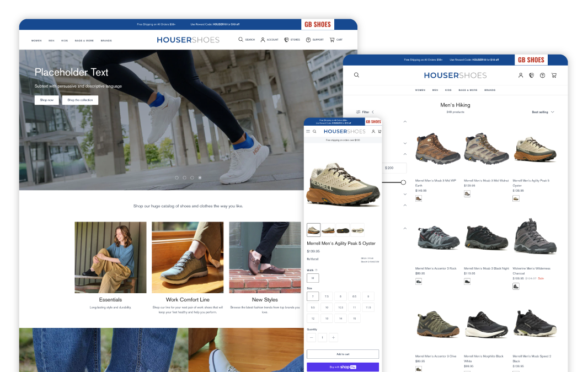Click the price range slider handle near $200
The width and height of the screenshot is (588, 372).
[x=403, y=182]
